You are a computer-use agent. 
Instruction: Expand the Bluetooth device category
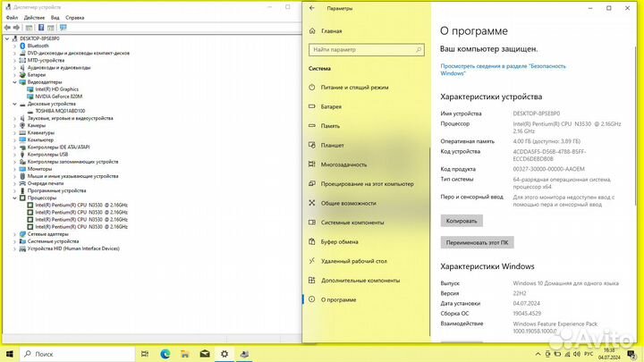click(13, 46)
